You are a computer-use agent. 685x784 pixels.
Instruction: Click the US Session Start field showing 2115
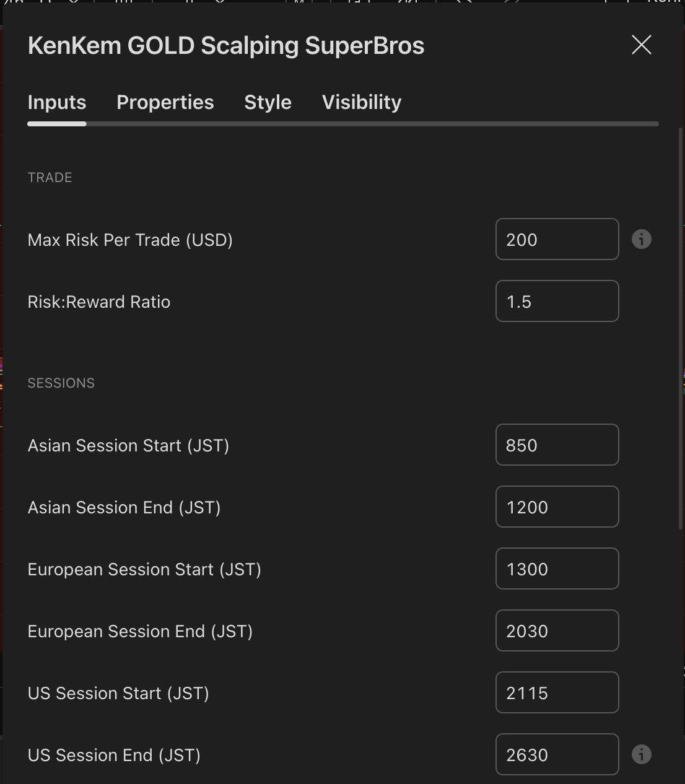pyautogui.click(x=556, y=692)
